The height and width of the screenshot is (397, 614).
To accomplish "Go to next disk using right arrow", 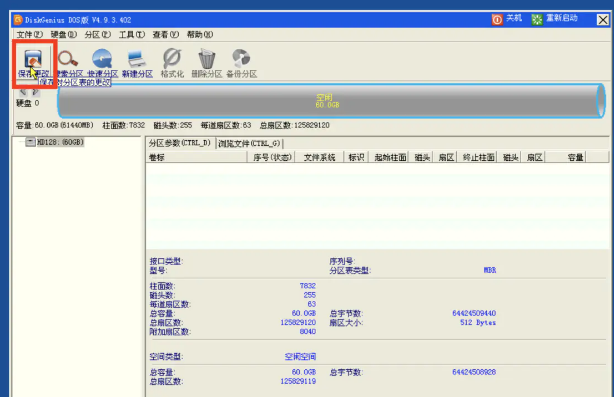I will (x=36, y=92).
